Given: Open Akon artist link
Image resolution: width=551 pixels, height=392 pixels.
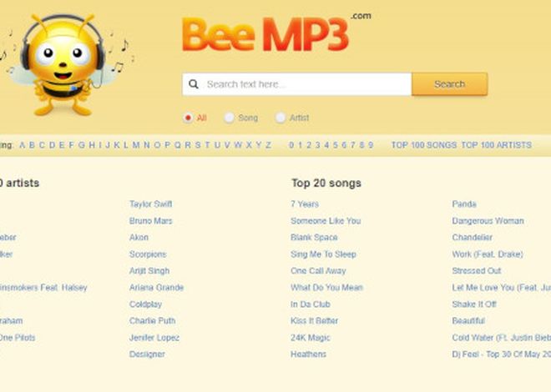Looking at the screenshot, I should pos(139,237).
